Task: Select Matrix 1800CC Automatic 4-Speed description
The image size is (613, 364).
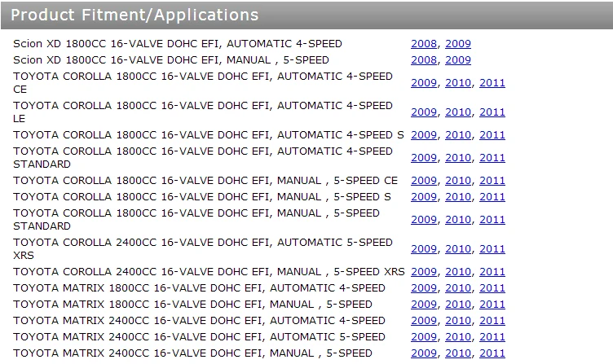Action: (x=199, y=288)
